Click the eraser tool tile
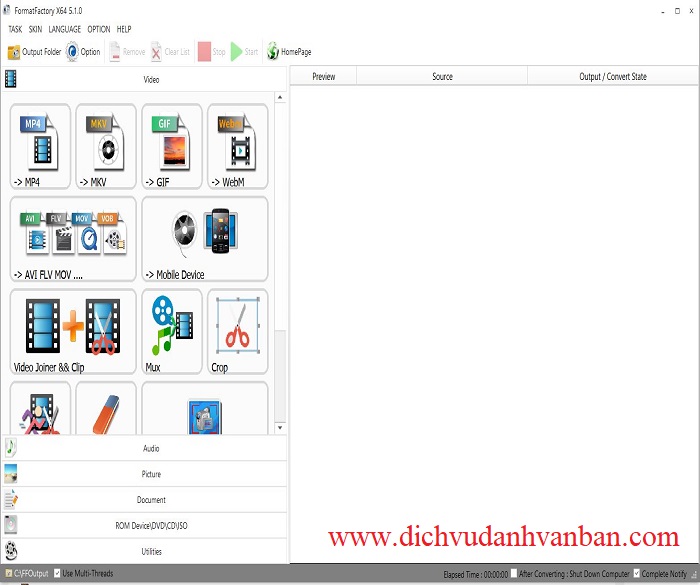 (106, 408)
